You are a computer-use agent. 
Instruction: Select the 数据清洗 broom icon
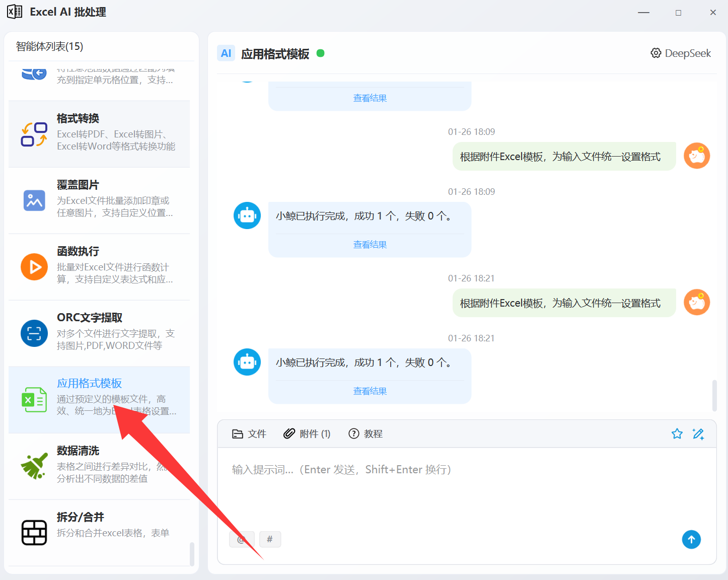34,466
